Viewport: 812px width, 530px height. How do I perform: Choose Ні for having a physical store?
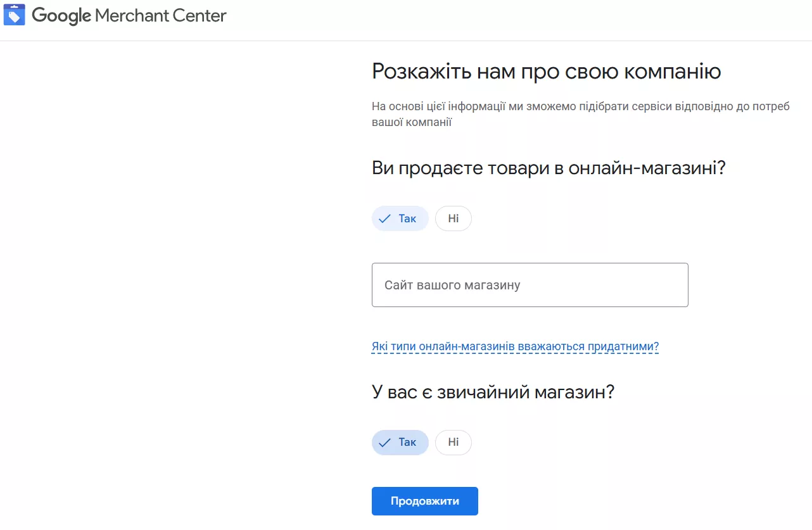(453, 442)
